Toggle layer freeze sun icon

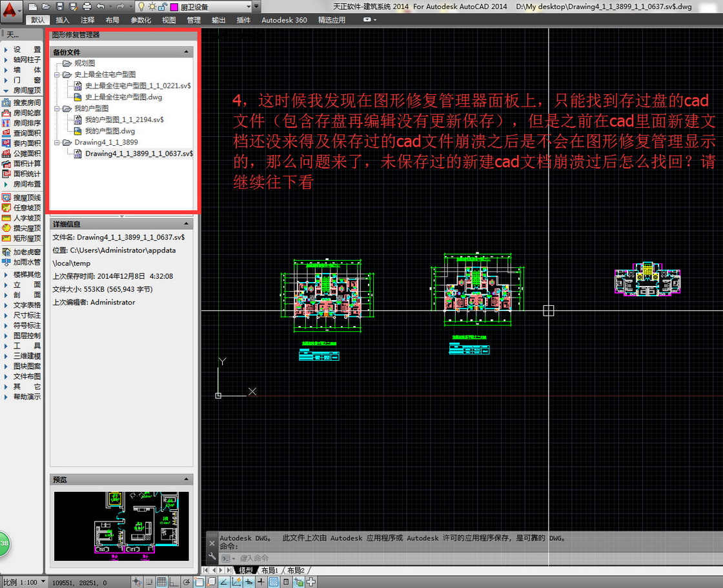(152, 6)
